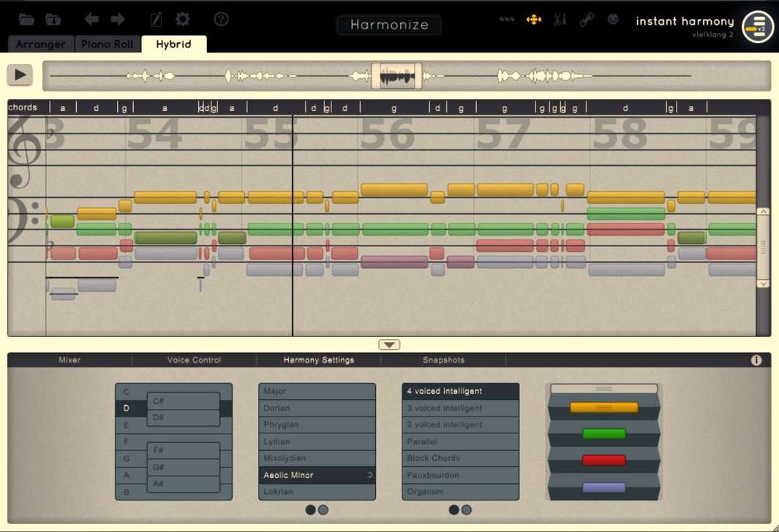Redo with the right arrow icon
The height and width of the screenshot is (532, 779).
point(118,19)
